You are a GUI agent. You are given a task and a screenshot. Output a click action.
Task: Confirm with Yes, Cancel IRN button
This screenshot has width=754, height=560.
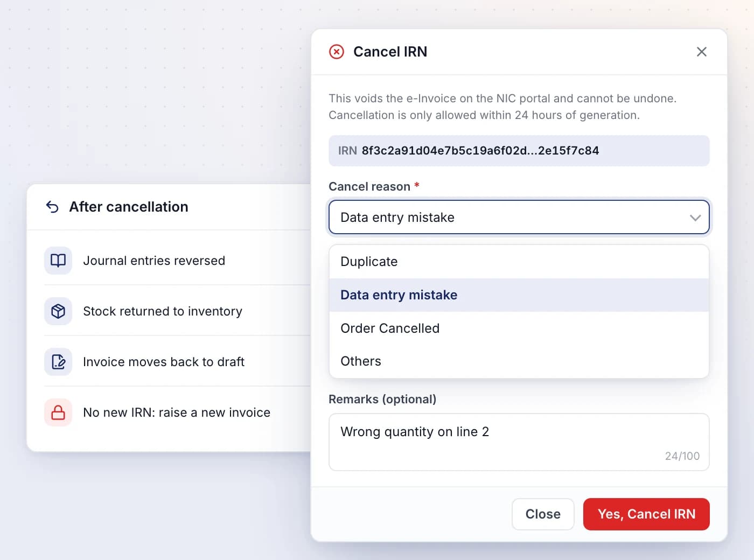tap(646, 514)
